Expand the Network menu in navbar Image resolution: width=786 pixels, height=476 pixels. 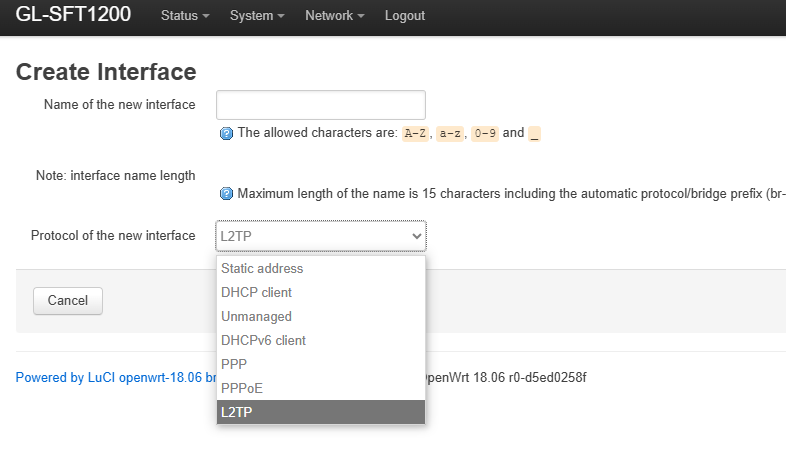[334, 16]
